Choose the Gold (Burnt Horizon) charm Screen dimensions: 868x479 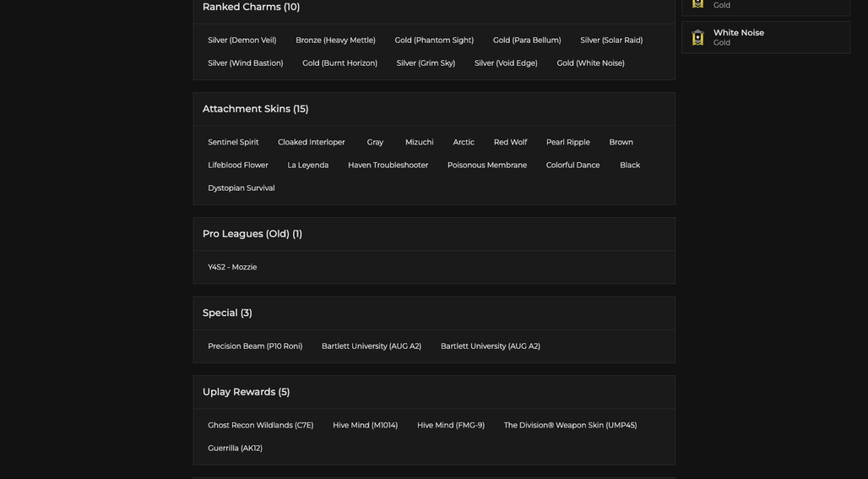point(340,63)
